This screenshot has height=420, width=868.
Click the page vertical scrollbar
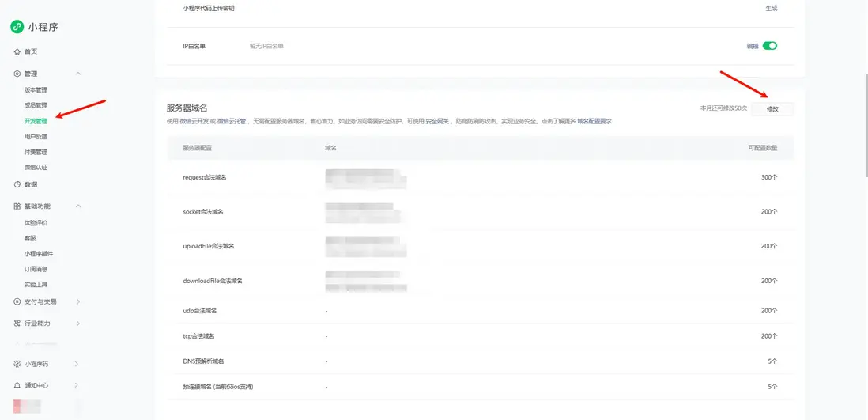click(865, 125)
